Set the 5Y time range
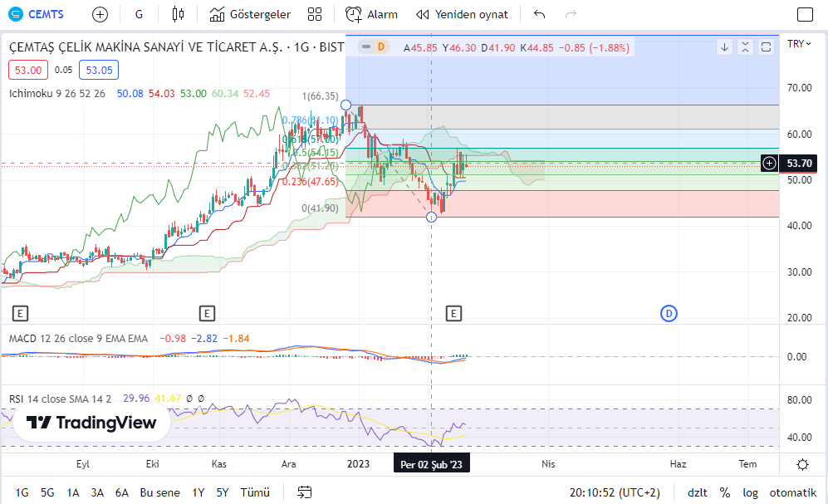828x504 pixels. (x=223, y=492)
